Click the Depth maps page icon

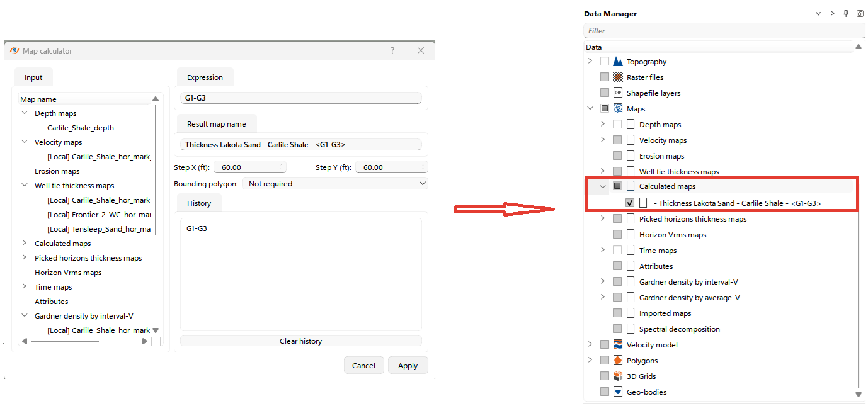[631, 125]
